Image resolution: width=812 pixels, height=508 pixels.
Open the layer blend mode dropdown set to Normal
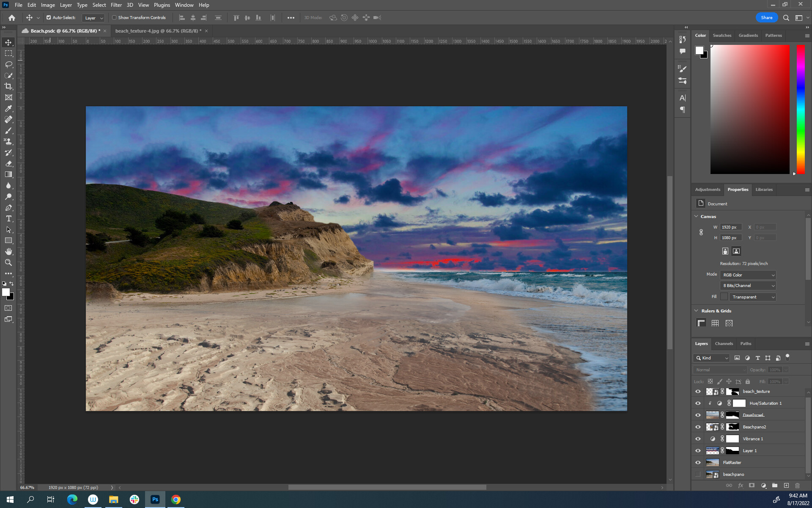pyautogui.click(x=720, y=369)
